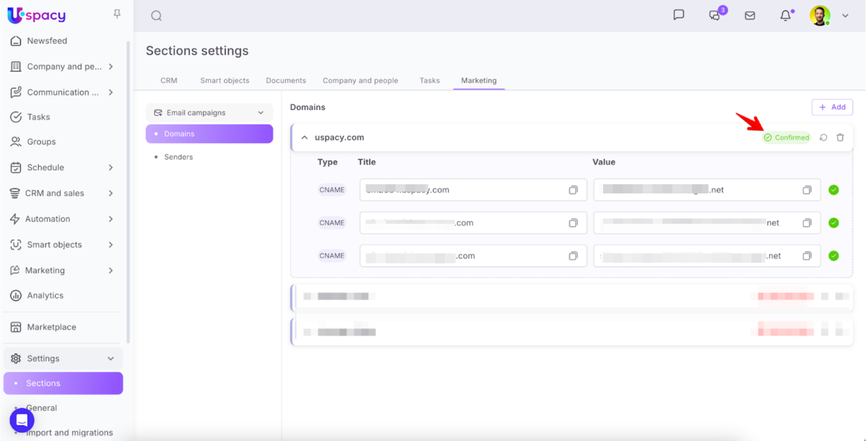Open the Senders settings item
Image resolution: width=868 pixels, height=441 pixels.
178,157
